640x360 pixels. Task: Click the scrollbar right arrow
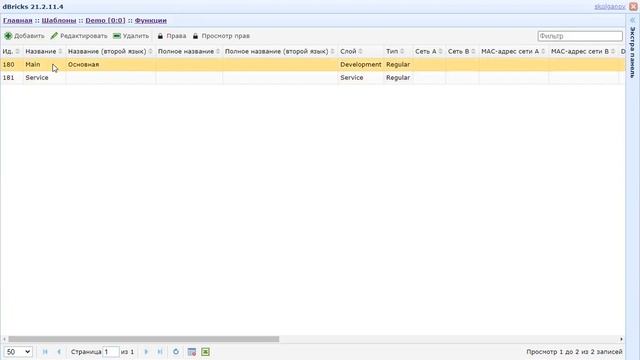[x=621, y=339]
